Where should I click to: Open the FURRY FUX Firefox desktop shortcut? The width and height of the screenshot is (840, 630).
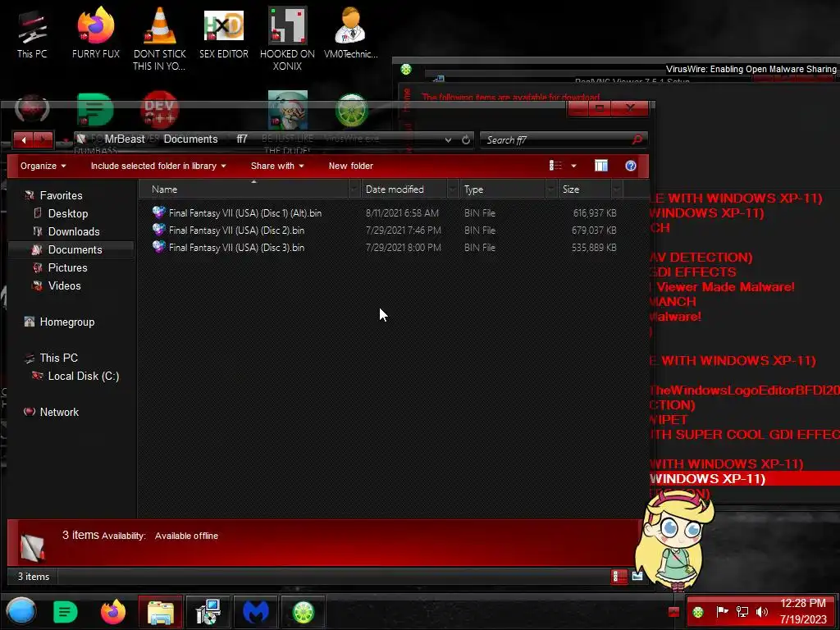(x=95, y=33)
